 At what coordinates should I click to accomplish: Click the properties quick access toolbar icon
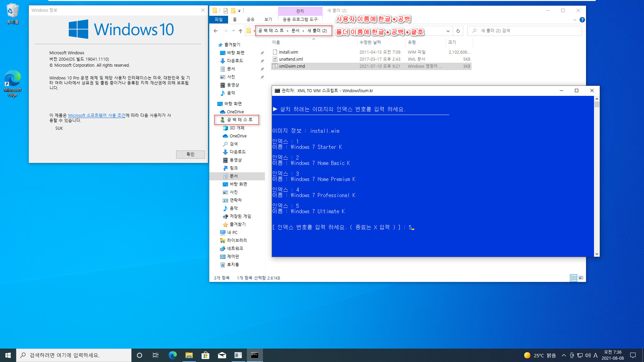click(x=226, y=11)
